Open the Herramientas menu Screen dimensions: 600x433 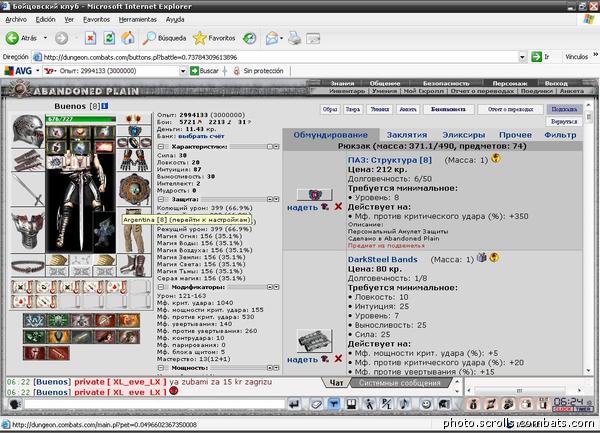pyautogui.click(x=138, y=20)
